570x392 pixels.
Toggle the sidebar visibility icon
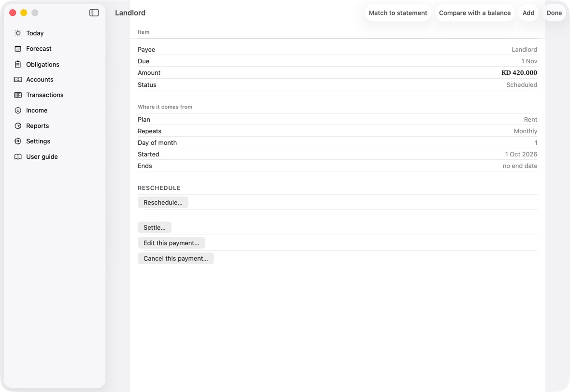tap(94, 13)
